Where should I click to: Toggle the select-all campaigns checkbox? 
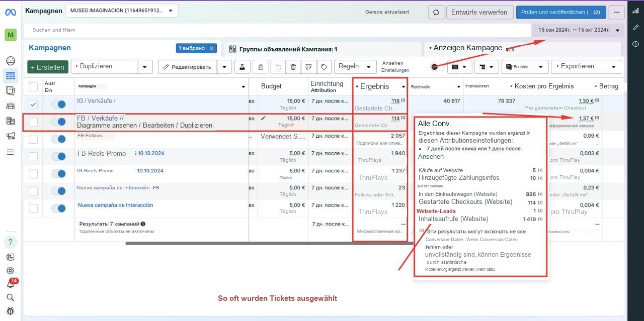(x=33, y=86)
